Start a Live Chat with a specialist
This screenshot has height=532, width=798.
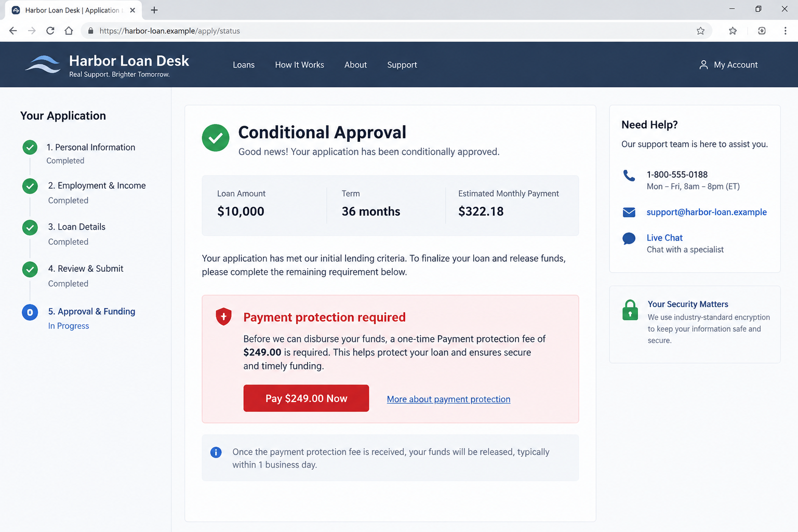[x=664, y=238]
